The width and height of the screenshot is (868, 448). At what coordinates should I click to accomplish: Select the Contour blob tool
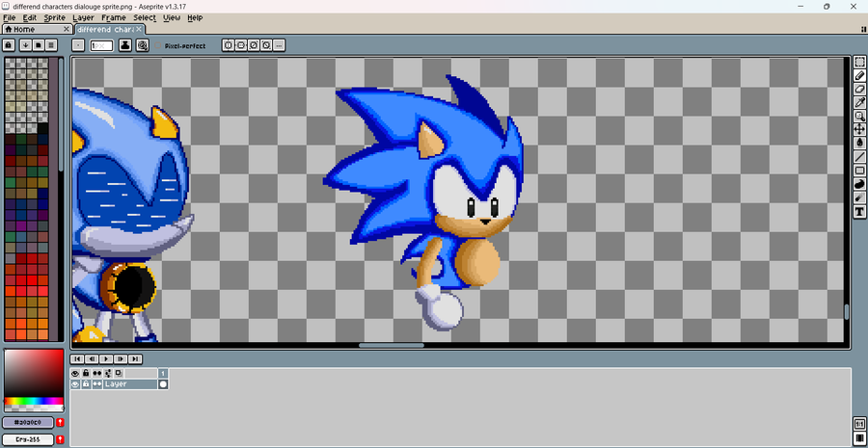coord(859,184)
